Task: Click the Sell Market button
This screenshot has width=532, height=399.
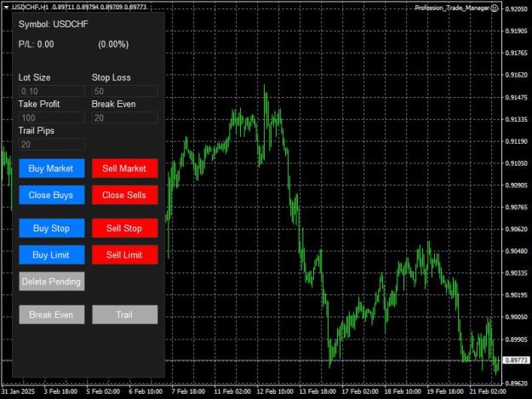Action: (x=125, y=168)
